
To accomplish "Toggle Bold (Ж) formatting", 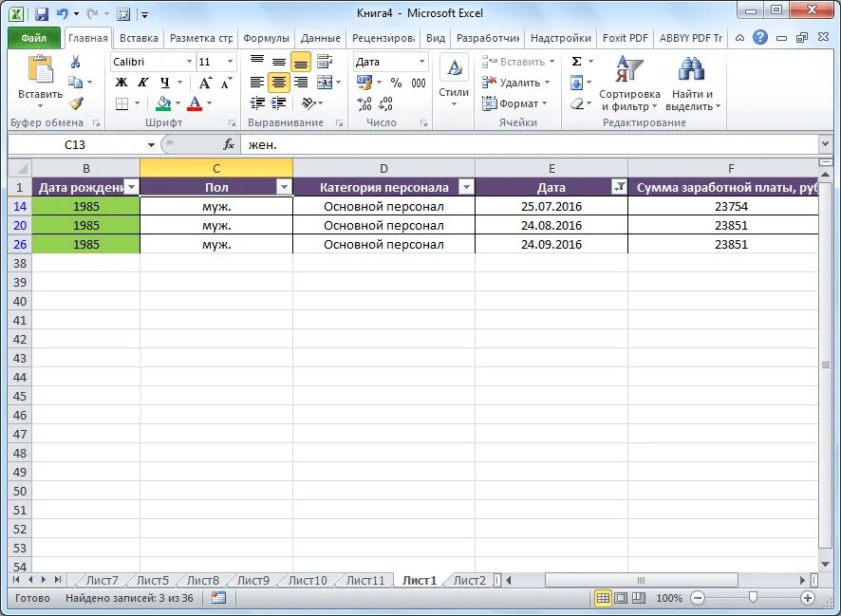I will click(121, 83).
